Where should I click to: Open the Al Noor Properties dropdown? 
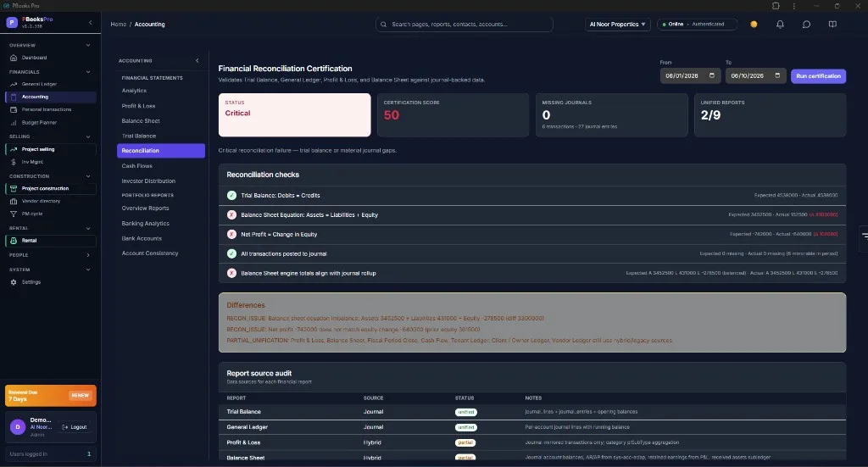(x=617, y=25)
